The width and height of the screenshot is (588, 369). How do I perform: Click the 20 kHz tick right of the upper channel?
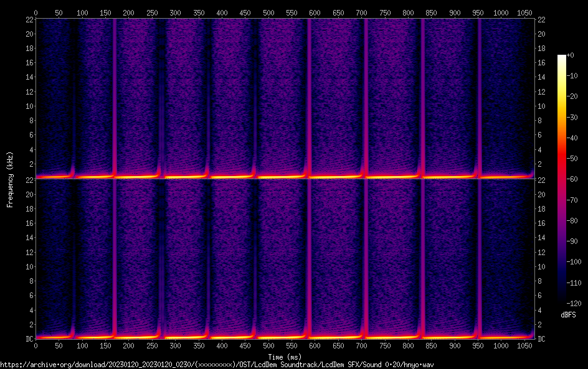click(x=542, y=34)
